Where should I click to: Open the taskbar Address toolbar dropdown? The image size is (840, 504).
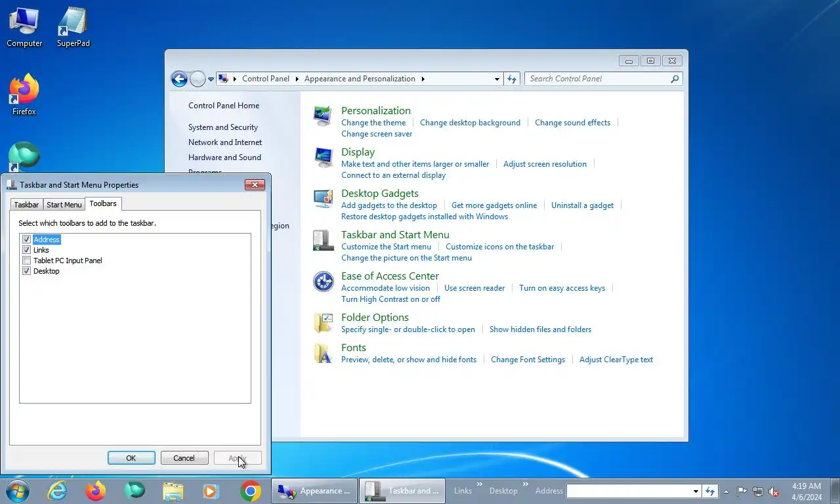pos(696,491)
